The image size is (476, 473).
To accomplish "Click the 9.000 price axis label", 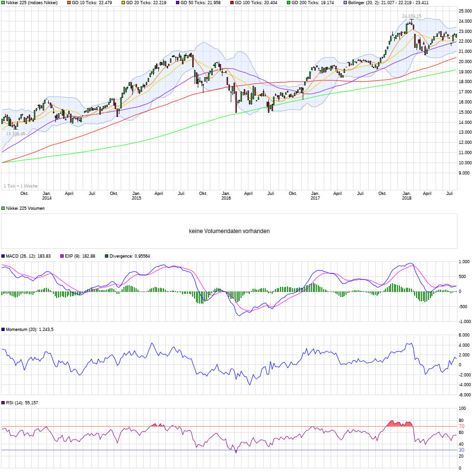I will tap(464, 173).
